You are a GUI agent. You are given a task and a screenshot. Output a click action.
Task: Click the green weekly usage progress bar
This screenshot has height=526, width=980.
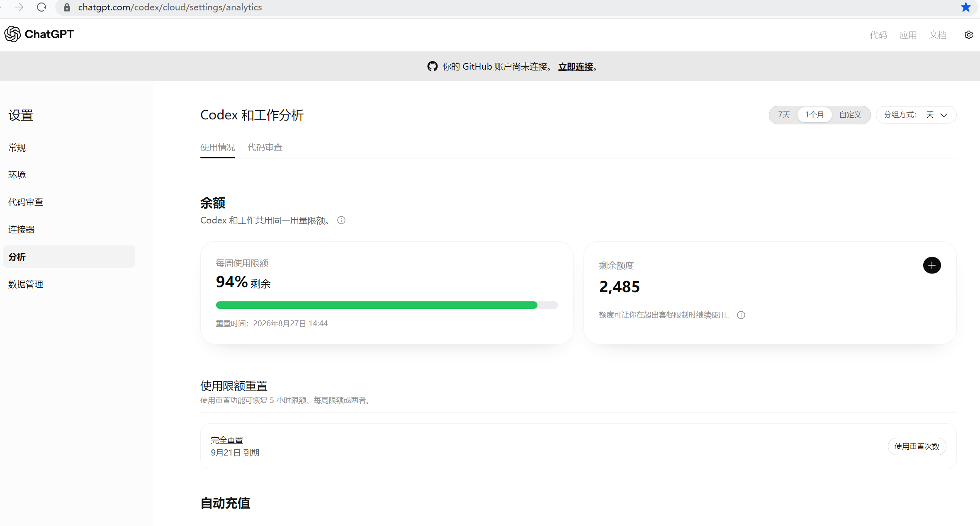pos(387,305)
